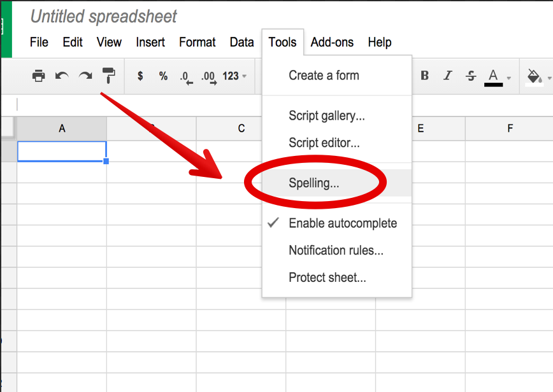Screen dimensions: 553x392
Task: Open the Format menu
Action: coord(197,42)
